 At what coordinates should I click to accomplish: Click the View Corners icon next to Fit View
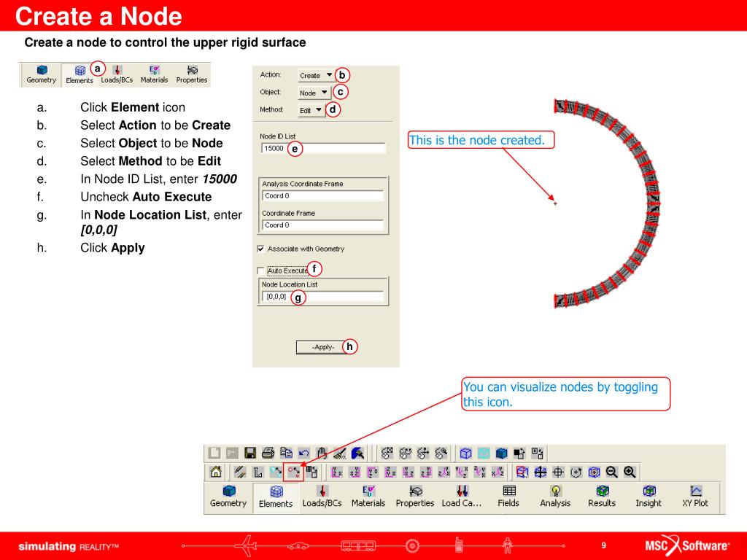click(x=522, y=472)
